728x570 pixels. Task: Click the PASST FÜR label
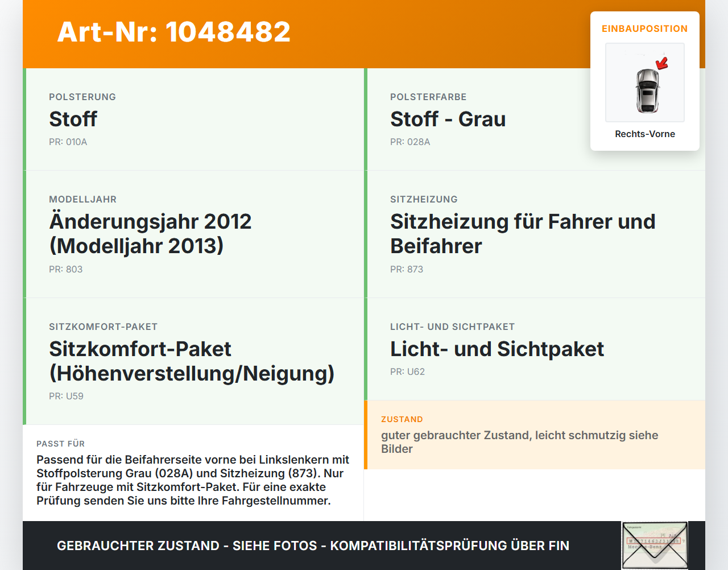click(60, 444)
